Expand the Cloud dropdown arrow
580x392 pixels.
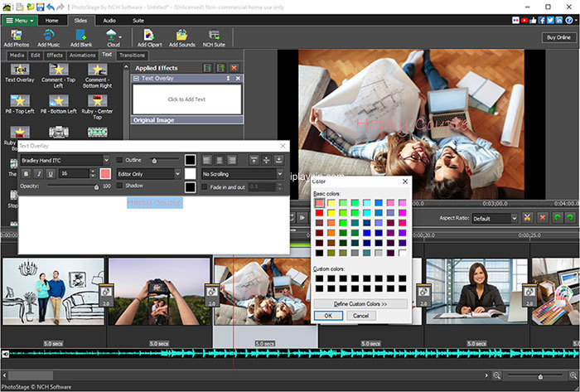click(x=120, y=36)
